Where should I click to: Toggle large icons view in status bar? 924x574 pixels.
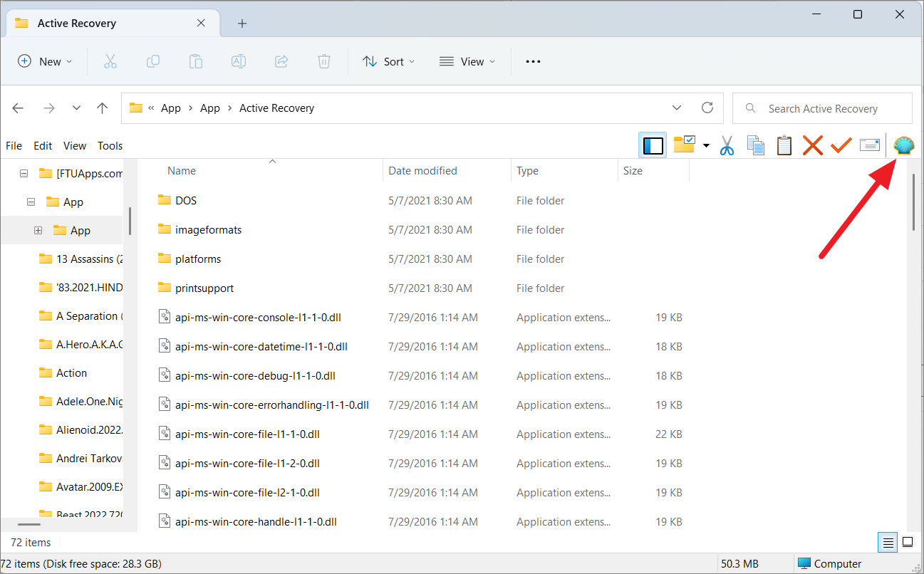(x=908, y=542)
